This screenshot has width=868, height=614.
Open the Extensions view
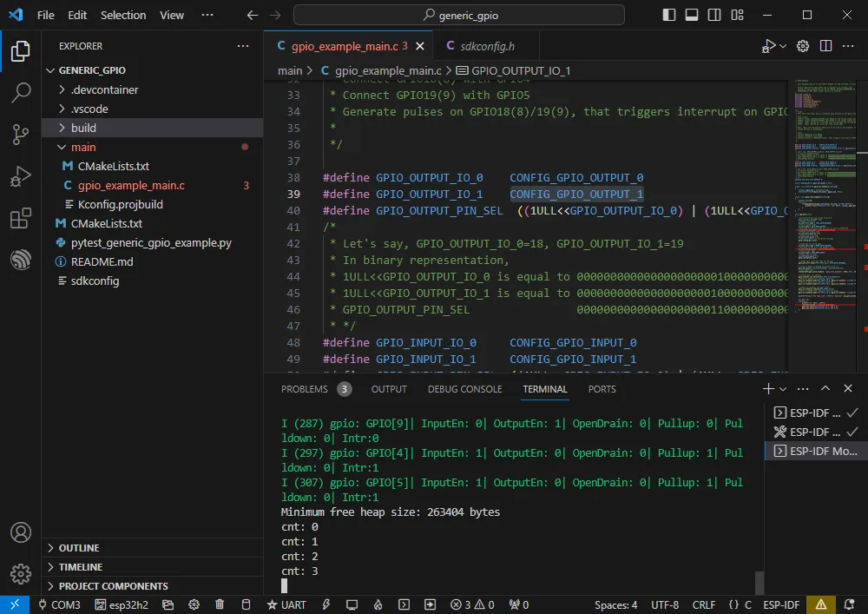[x=20, y=218]
